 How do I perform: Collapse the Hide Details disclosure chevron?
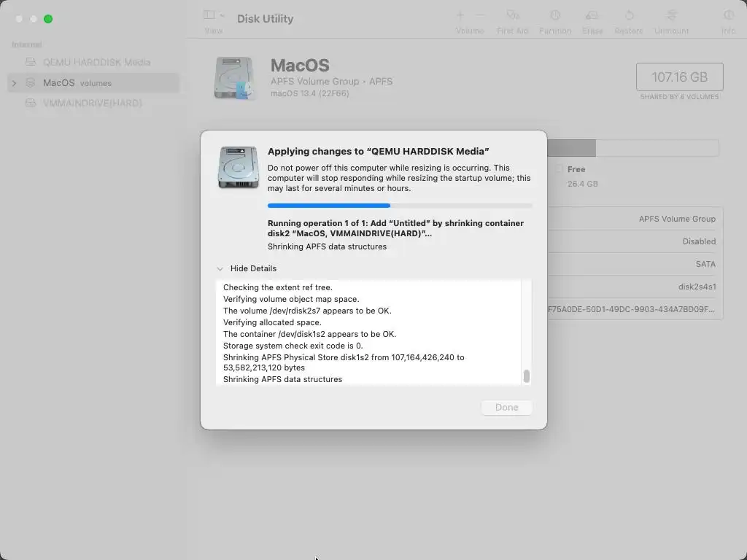pos(220,269)
